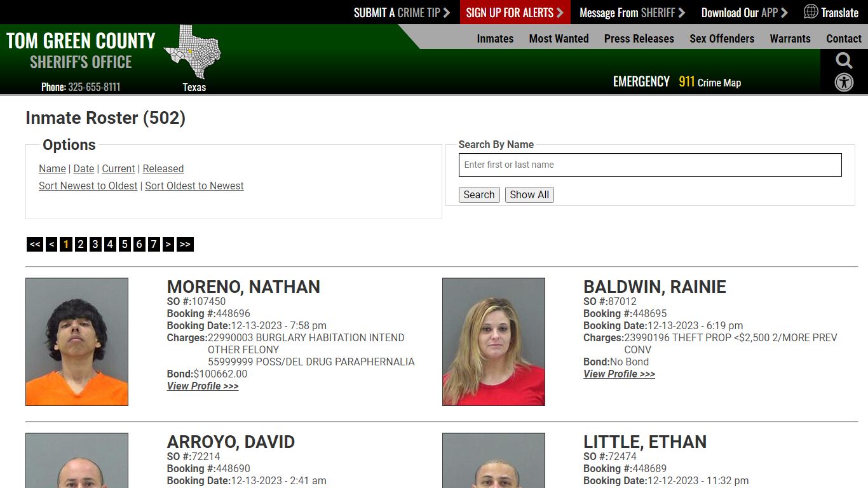
Task: Filter to Released inmates
Action: [x=163, y=168]
